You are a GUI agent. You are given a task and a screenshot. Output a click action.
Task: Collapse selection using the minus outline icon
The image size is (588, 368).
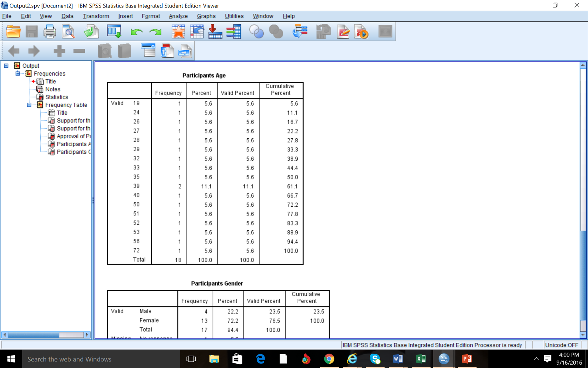coord(78,51)
